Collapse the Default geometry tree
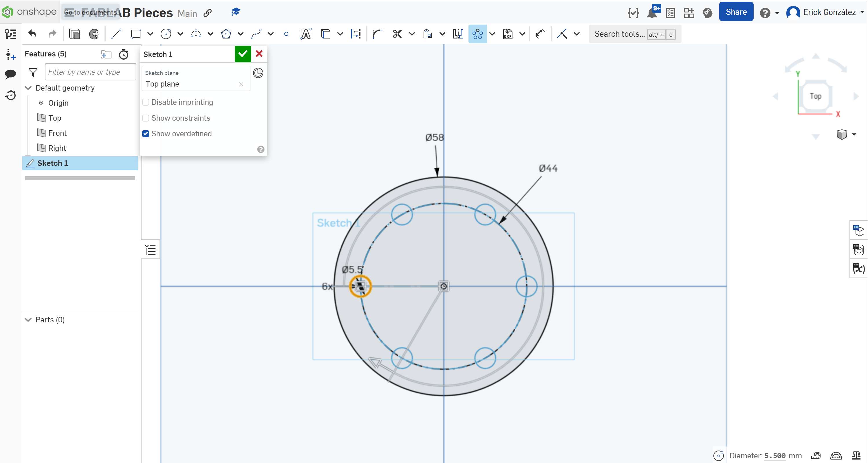Screen dimensions: 868x463 (x=28, y=88)
